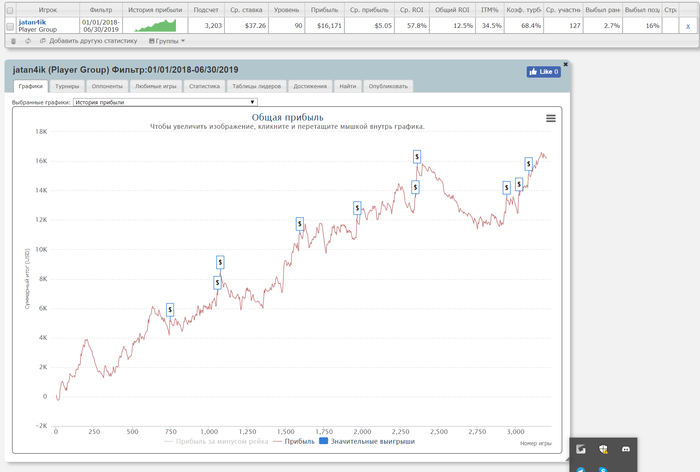
Task: Toggle 'Прибыль за минусом рейка' legend series
Action: click(217, 441)
